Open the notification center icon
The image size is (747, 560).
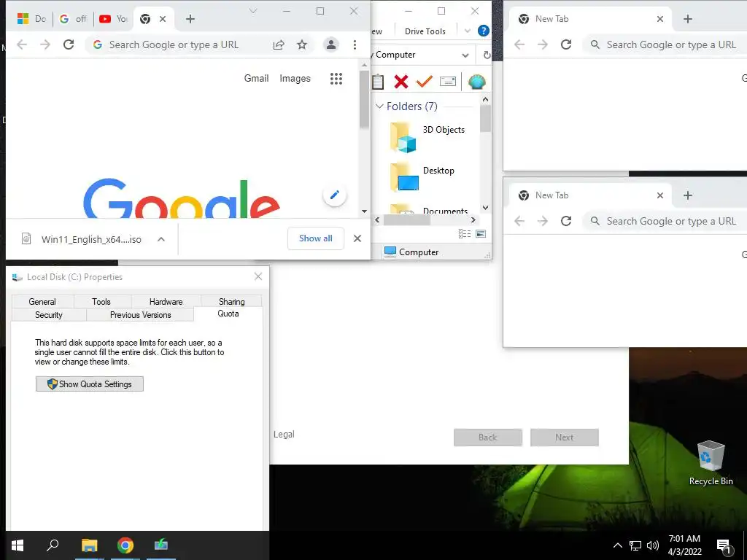click(724, 546)
